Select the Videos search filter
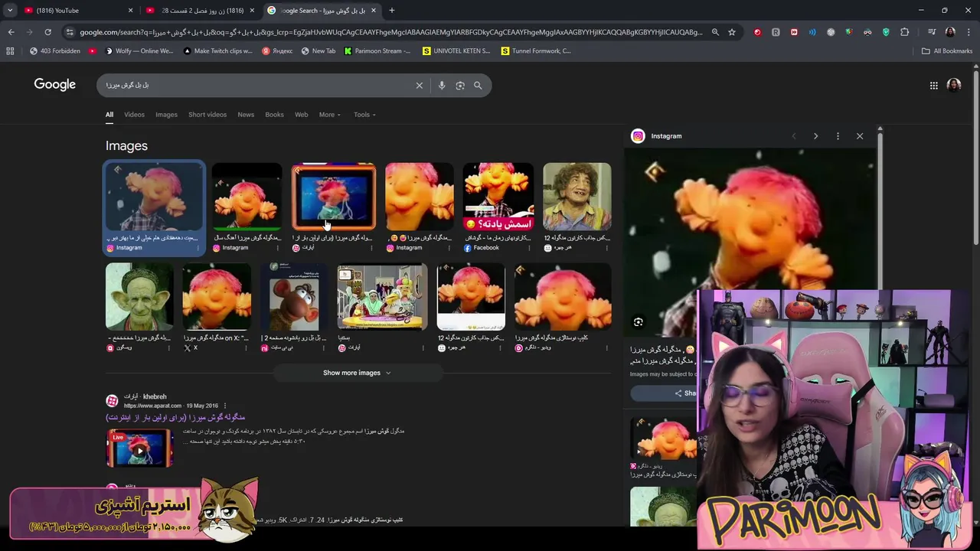Screen dimensions: 980x551 coord(134,115)
